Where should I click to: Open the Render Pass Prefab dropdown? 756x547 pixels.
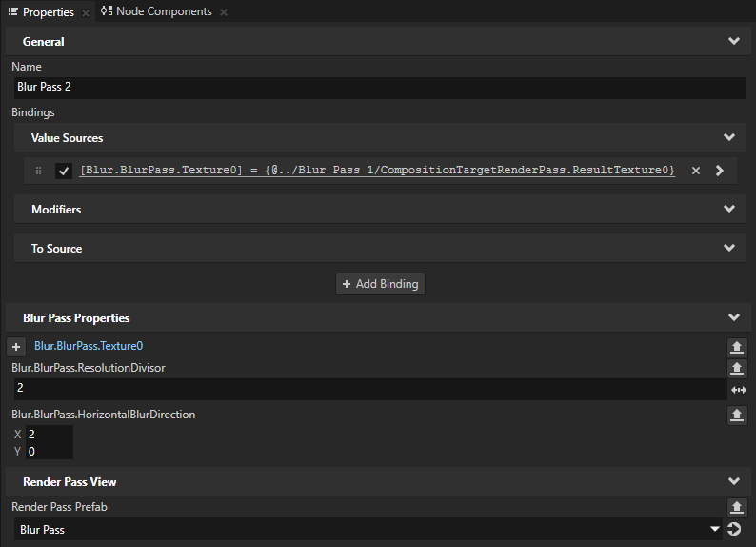[x=714, y=530]
